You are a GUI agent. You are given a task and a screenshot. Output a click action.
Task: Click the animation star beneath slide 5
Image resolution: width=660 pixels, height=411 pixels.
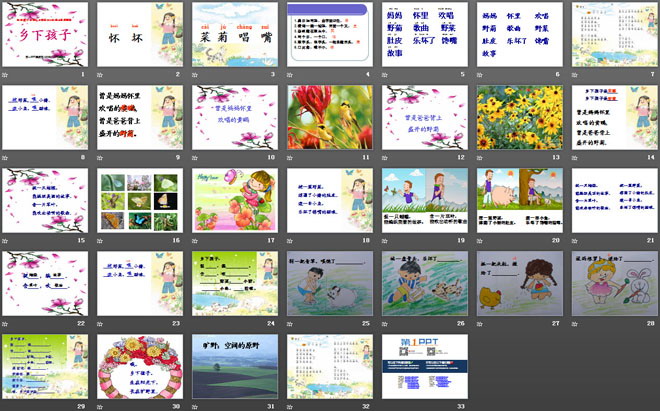[x=386, y=75]
